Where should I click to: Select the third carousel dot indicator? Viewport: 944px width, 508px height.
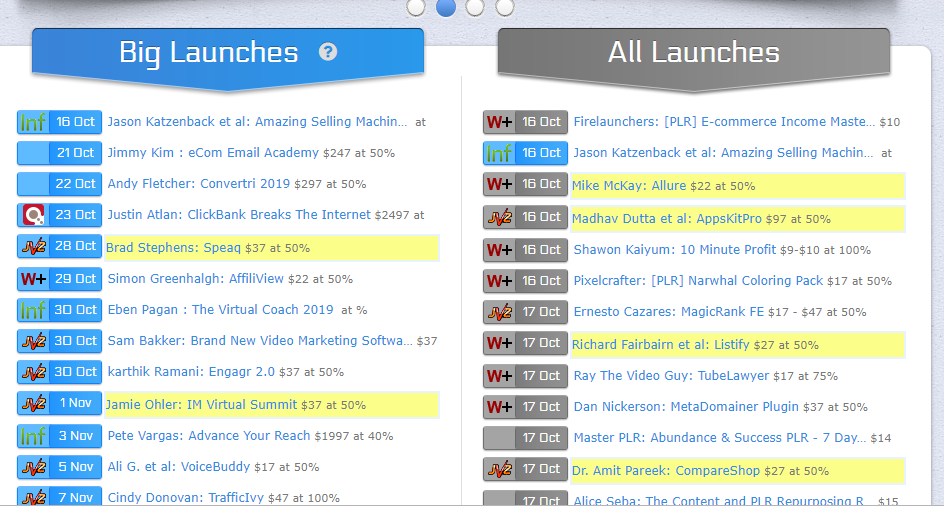point(475,7)
